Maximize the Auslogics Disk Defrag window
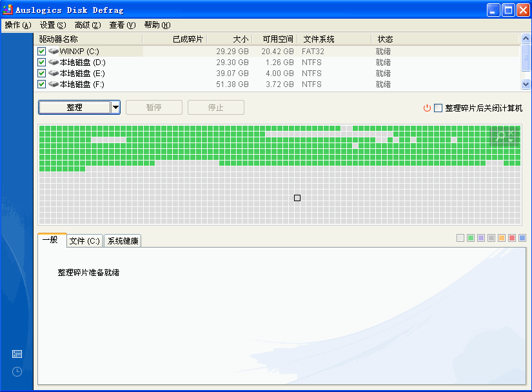This screenshot has height=392, width=532. [x=509, y=10]
